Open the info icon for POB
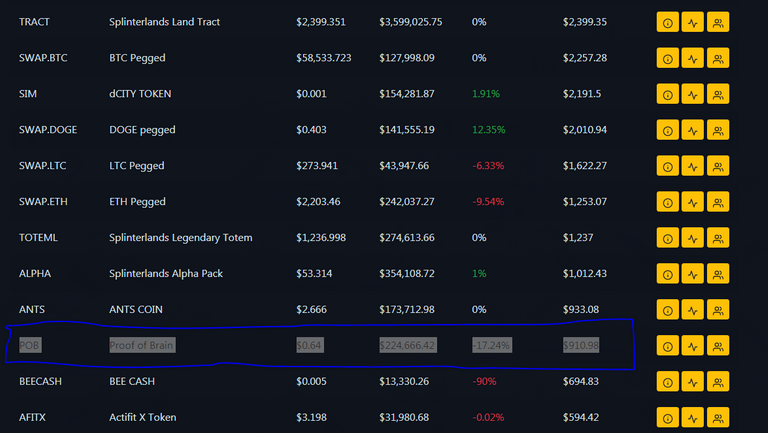 tap(668, 346)
